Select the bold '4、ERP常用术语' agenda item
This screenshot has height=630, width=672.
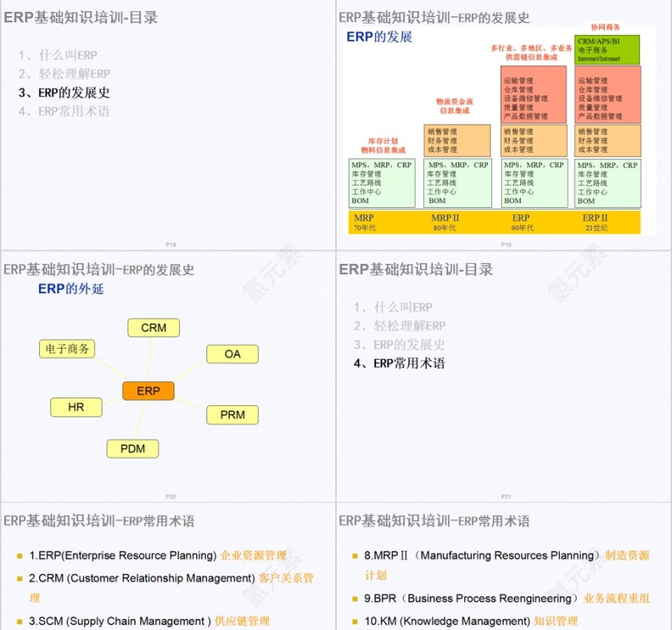point(400,363)
